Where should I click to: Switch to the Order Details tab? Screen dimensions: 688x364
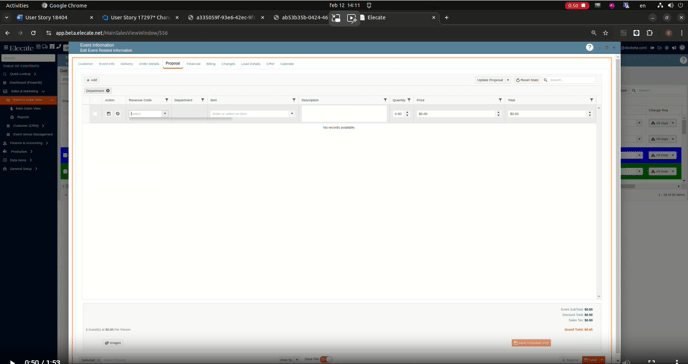click(149, 64)
